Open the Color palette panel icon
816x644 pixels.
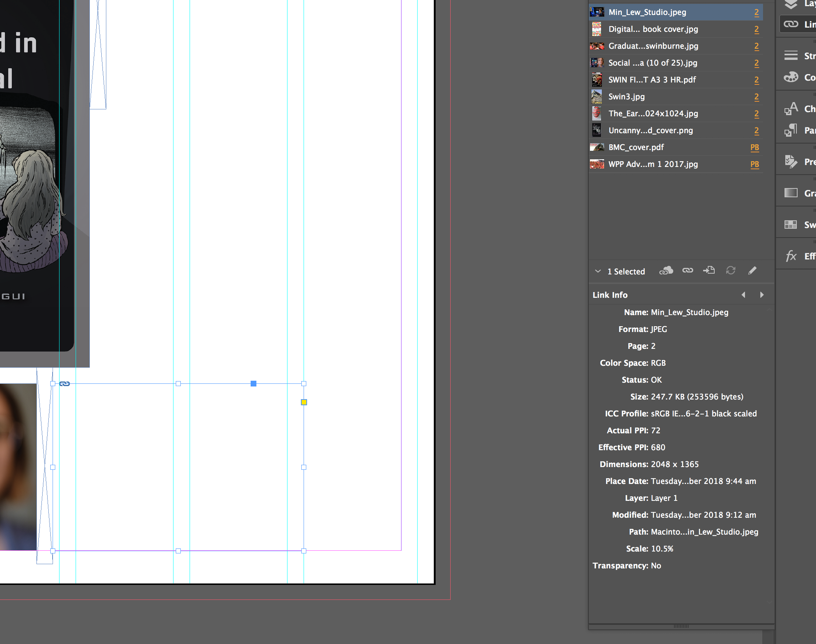click(791, 78)
